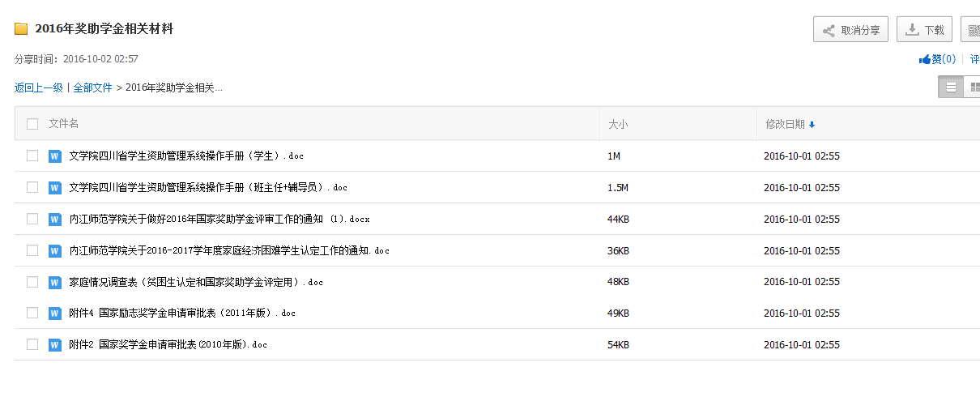
Task: Click the 下载 download button
Action: [925, 30]
